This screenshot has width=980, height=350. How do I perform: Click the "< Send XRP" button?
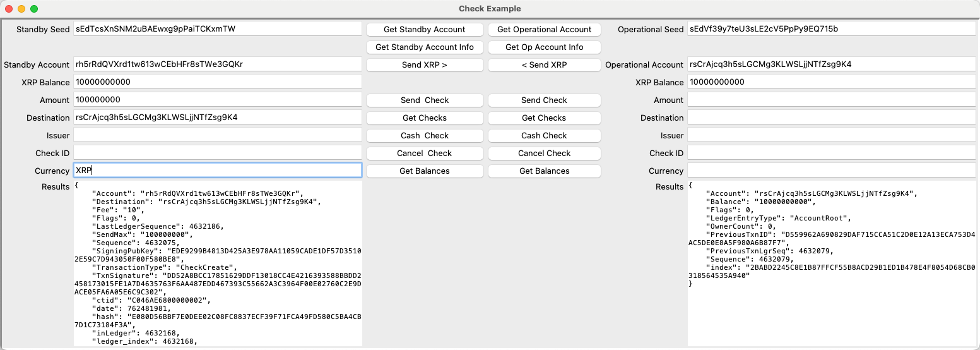pyautogui.click(x=544, y=64)
